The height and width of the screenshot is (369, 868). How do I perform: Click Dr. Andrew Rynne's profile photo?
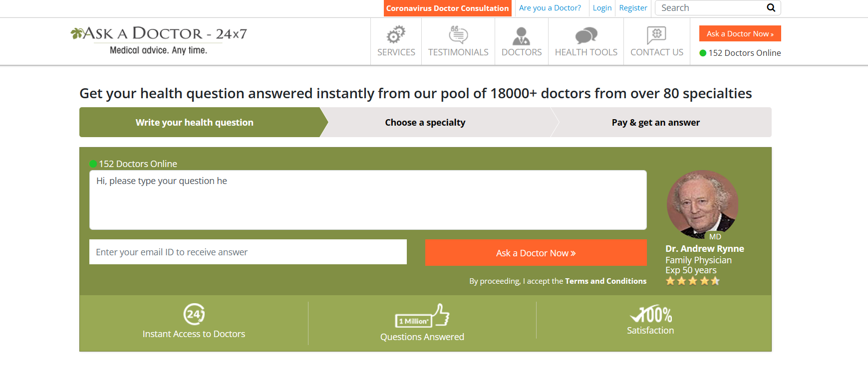pos(702,204)
